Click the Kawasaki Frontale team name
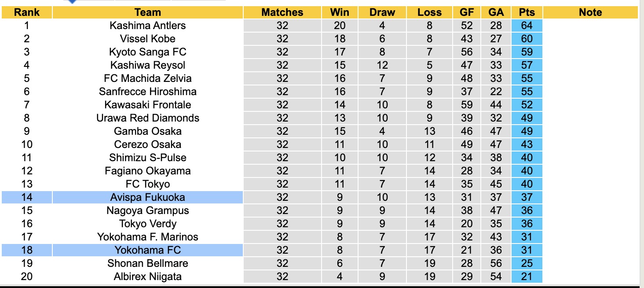The width and height of the screenshot is (644, 288). coord(148,105)
